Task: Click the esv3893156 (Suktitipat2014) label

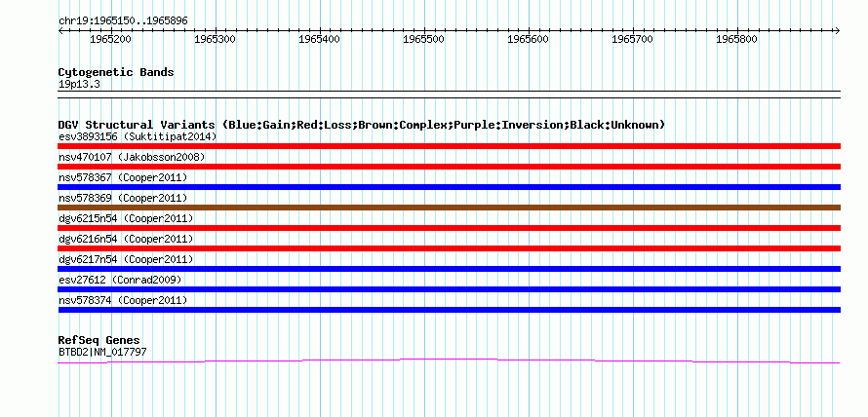Action: click(x=138, y=136)
